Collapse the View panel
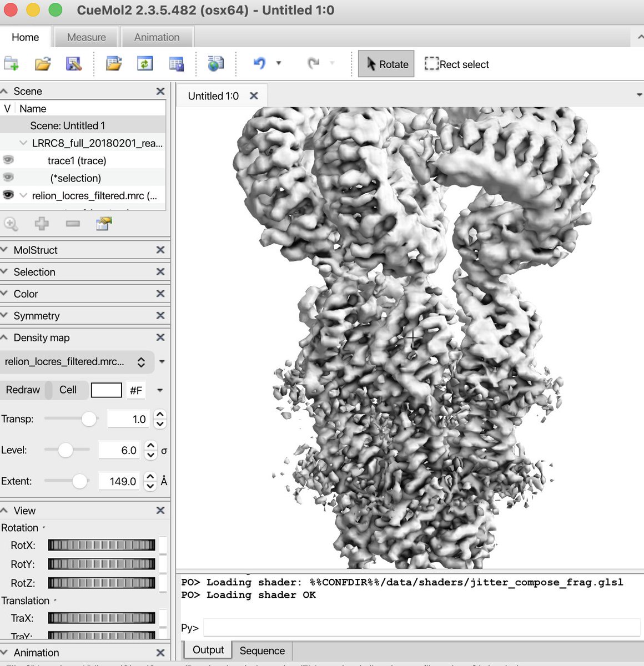The width and height of the screenshot is (644, 666). (x=4, y=510)
